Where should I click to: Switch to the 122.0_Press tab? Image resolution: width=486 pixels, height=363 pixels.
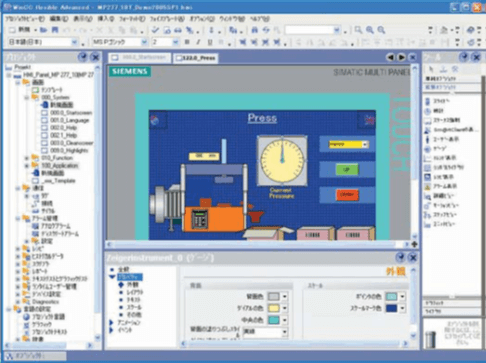[x=196, y=58]
